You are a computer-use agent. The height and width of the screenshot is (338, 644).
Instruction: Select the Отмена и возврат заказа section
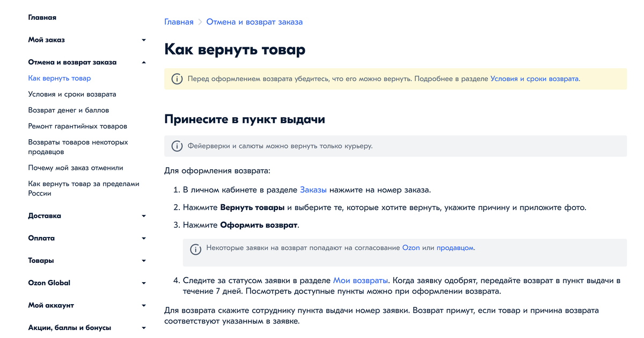click(72, 62)
